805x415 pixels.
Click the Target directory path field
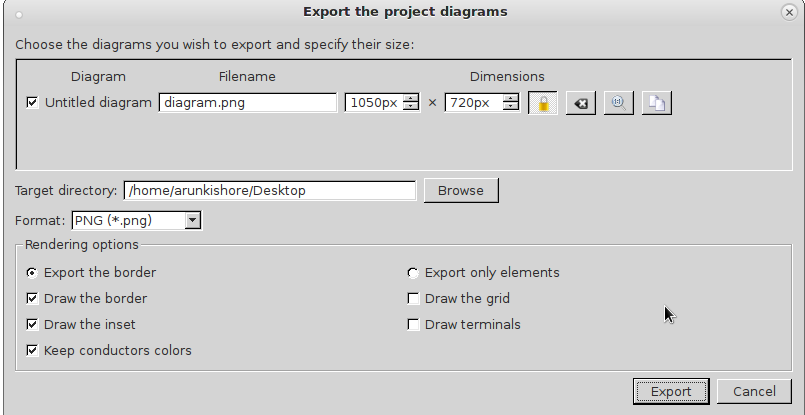270,191
